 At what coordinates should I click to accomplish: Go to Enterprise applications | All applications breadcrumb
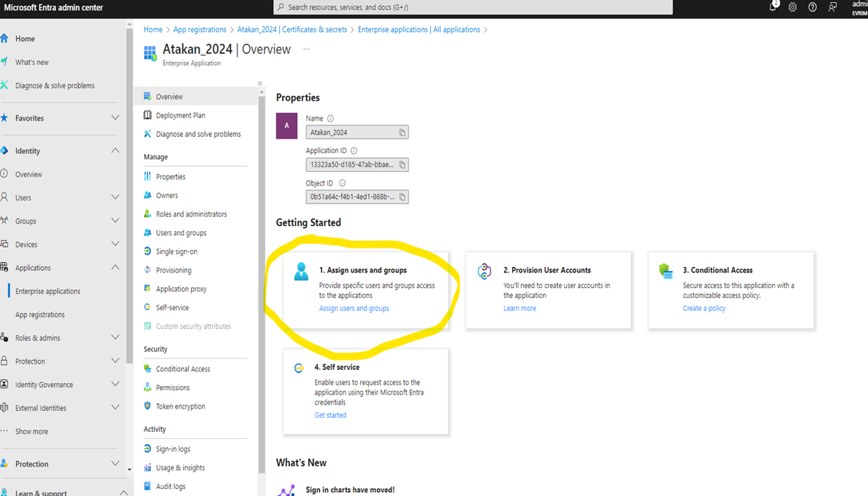pyautogui.click(x=419, y=29)
